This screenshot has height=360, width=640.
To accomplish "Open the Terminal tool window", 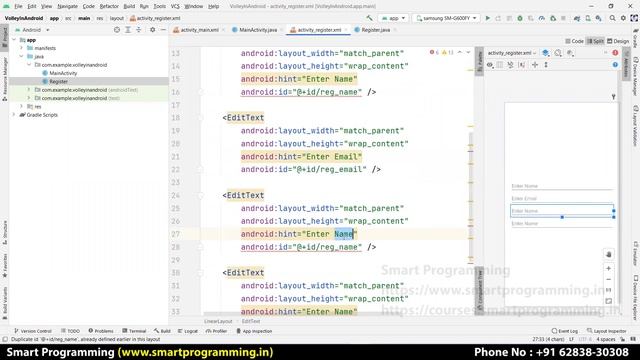I will 134,331.
